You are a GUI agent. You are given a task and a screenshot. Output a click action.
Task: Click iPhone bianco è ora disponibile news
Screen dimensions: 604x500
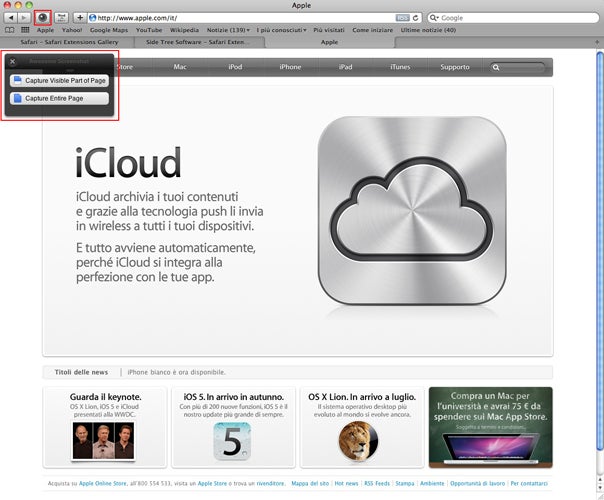(x=176, y=372)
